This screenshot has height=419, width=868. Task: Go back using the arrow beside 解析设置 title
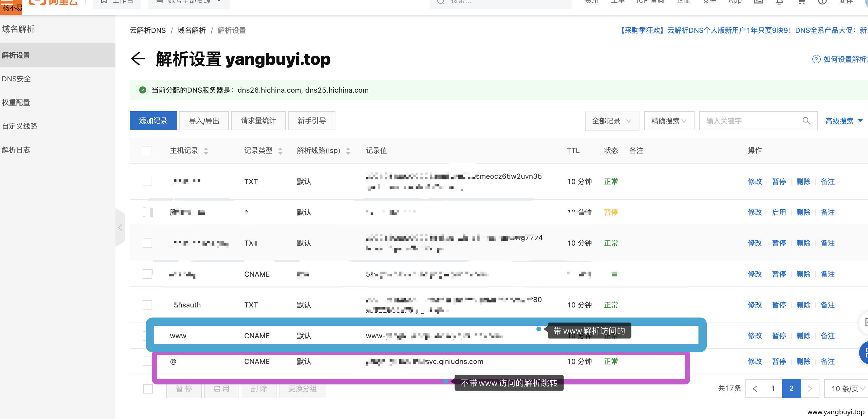click(137, 59)
